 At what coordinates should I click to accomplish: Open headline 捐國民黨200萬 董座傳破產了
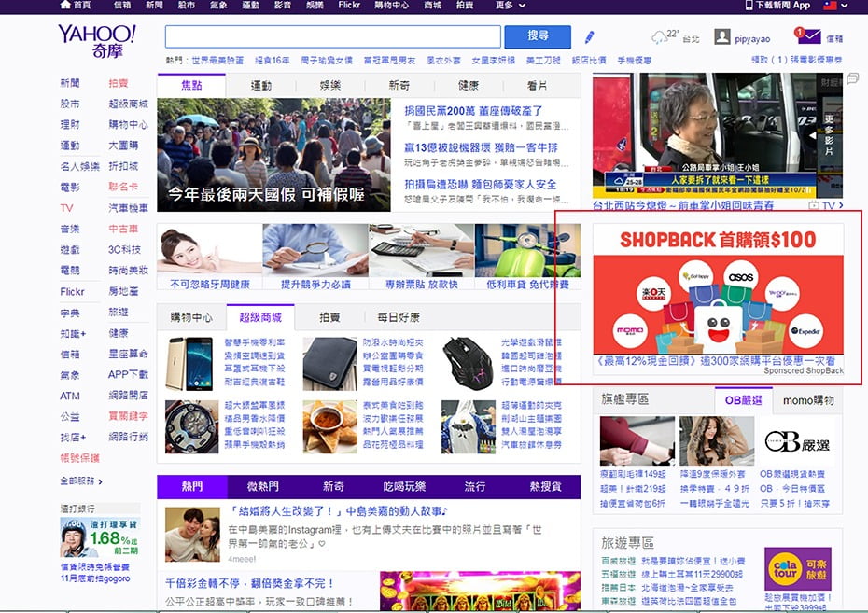tap(473, 111)
